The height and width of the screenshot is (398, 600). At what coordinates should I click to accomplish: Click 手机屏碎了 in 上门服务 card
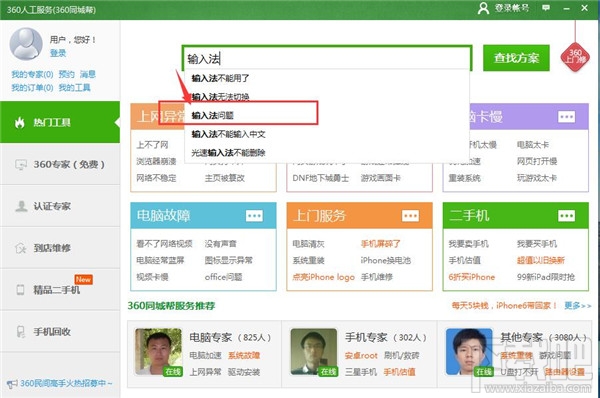point(380,244)
